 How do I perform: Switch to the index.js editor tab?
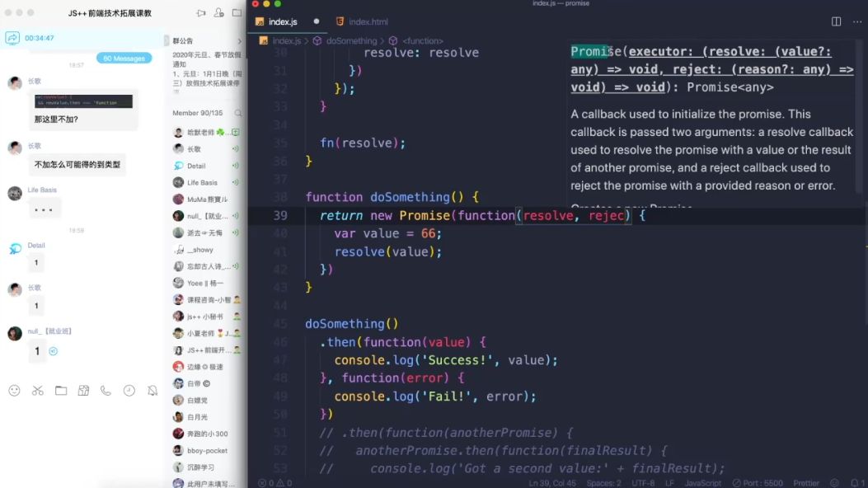(x=283, y=21)
